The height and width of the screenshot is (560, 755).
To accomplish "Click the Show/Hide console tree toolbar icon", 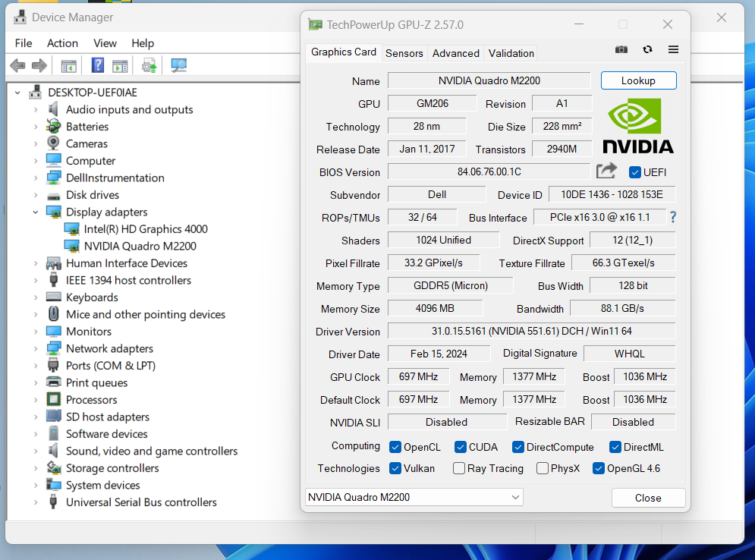I will (69, 65).
